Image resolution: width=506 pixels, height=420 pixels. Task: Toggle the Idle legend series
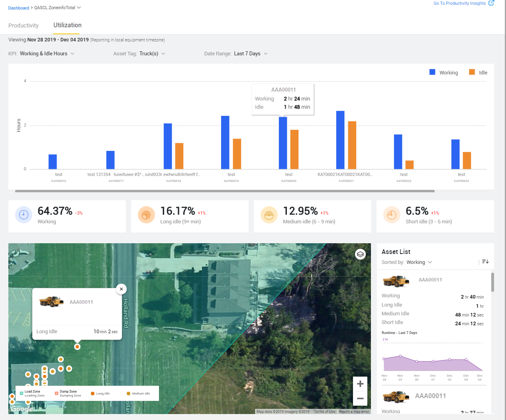pos(478,72)
